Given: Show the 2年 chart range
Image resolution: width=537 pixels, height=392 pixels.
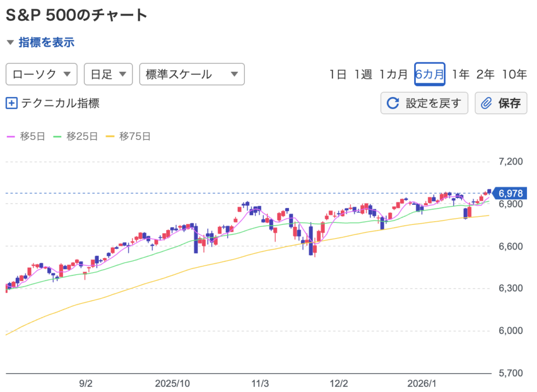Looking at the screenshot, I should coord(485,74).
